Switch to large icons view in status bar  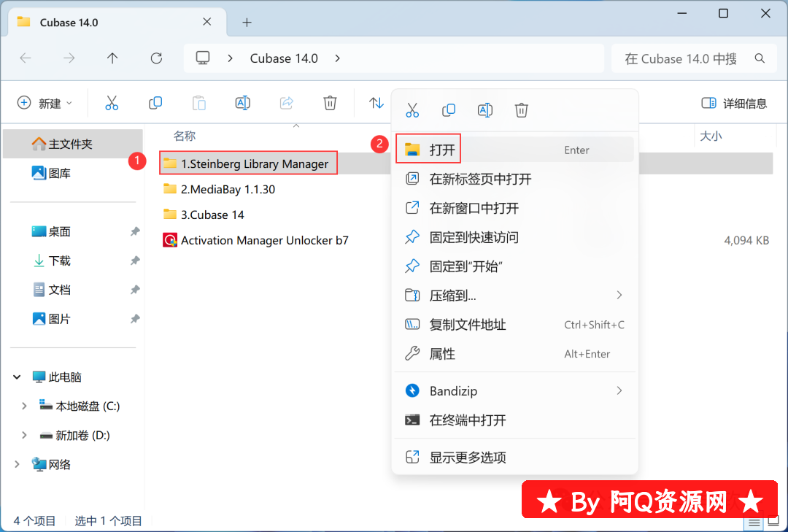[x=774, y=522]
